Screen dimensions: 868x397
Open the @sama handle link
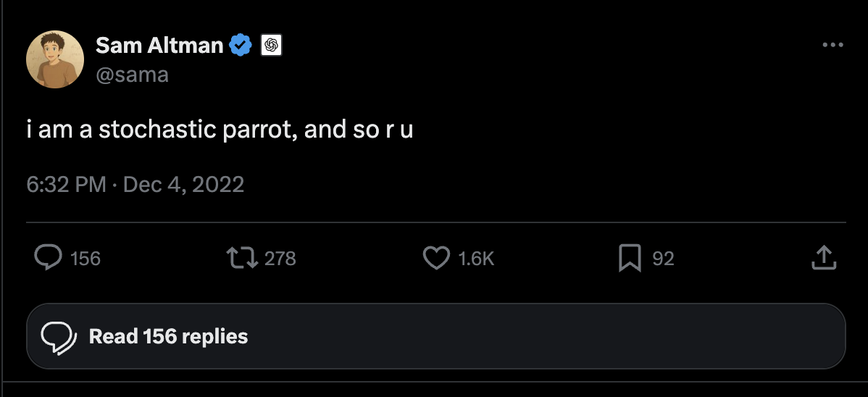point(132,74)
